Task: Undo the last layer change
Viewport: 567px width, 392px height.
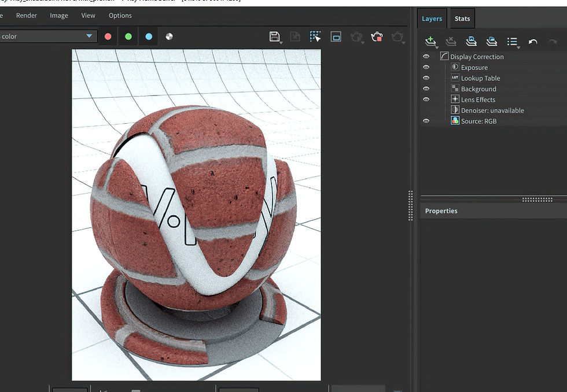Action: 533,41
